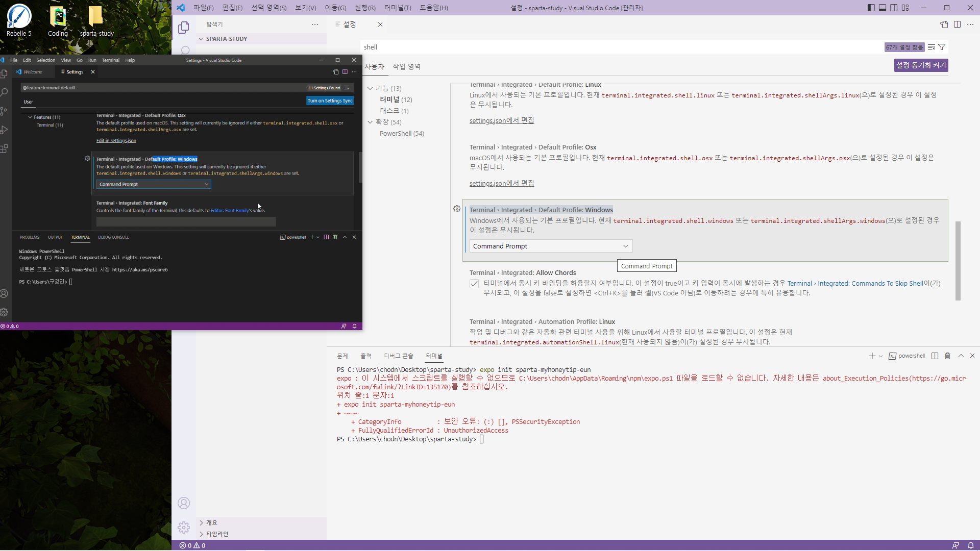This screenshot has width=980, height=551.
Task: Expand the 개요 section
Action: tap(262, 522)
